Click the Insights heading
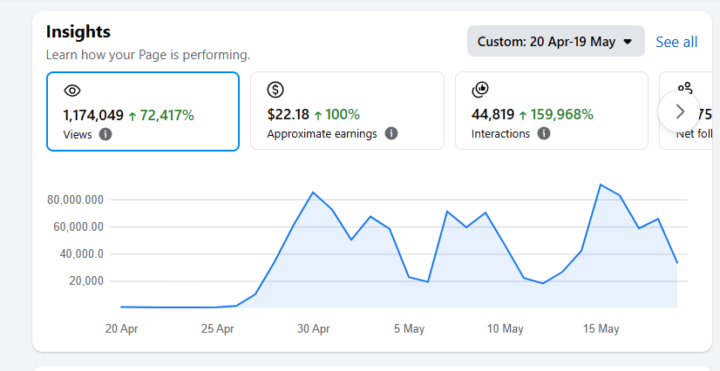720x371 pixels. coord(78,32)
